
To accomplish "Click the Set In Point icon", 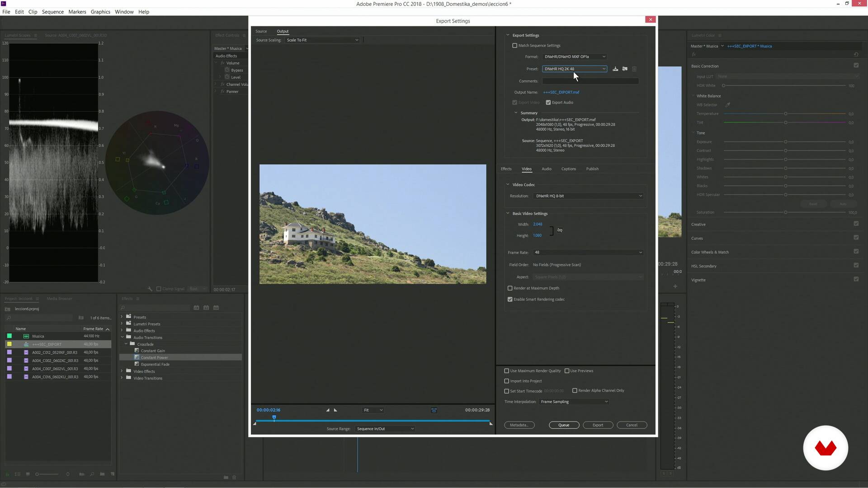I will coord(328,410).
